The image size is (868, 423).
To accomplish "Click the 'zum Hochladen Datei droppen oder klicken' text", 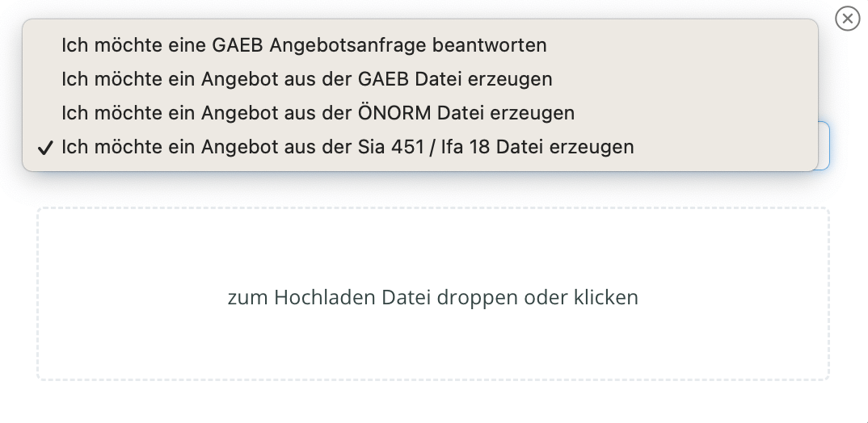I will click(x=433, y=298).
